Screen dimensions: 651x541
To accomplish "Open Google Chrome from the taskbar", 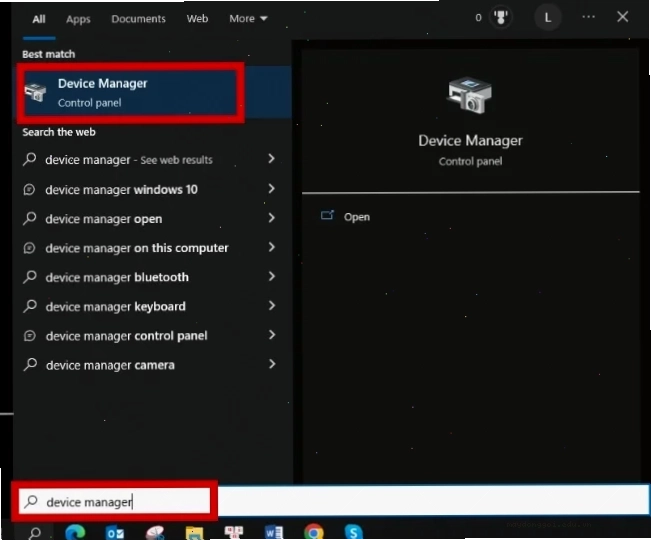I will coord(313,532).
